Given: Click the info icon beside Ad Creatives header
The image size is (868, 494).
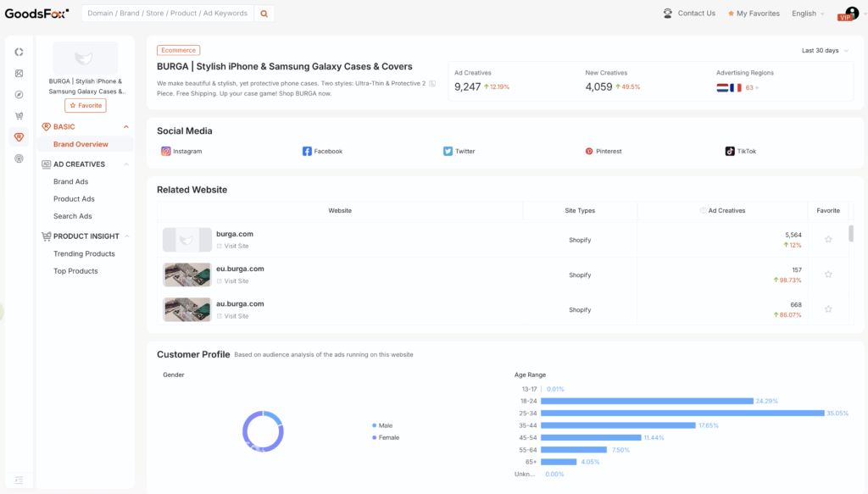Looking at the screenshot, I should pos(703,210).
